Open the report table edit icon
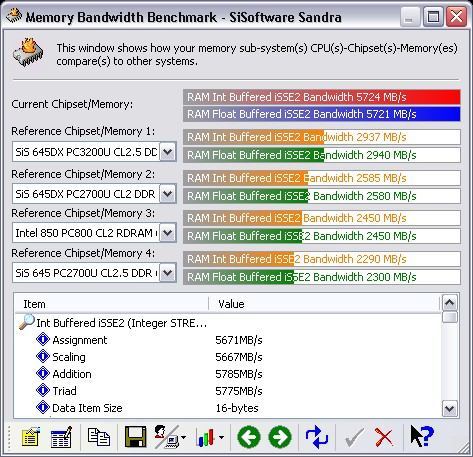Image resolution: width=473 pixels, height=457 pixels. [61, 436]
